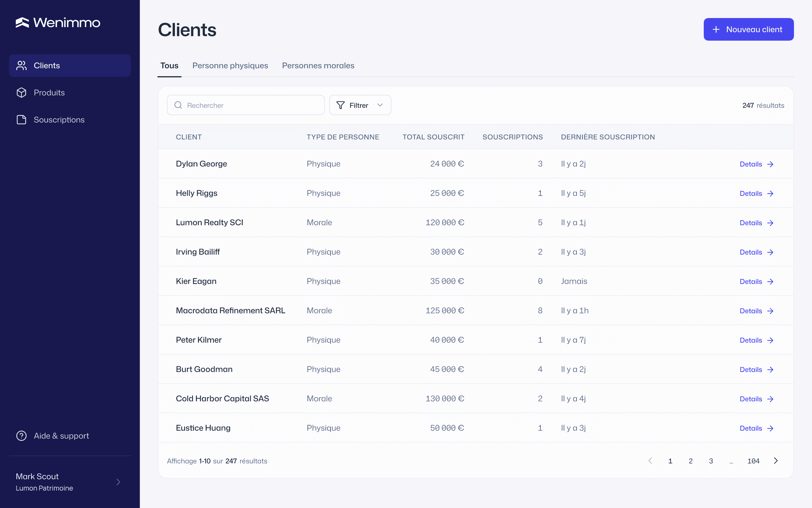Go to previous page with left chevron
Image resolution: width=812 pixels, height=508 pixels.
pos(650,461)
